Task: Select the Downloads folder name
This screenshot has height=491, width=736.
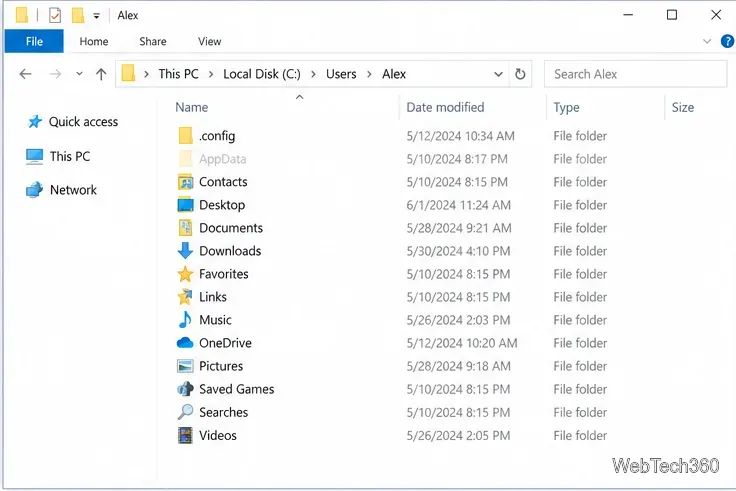Action: 230,251
